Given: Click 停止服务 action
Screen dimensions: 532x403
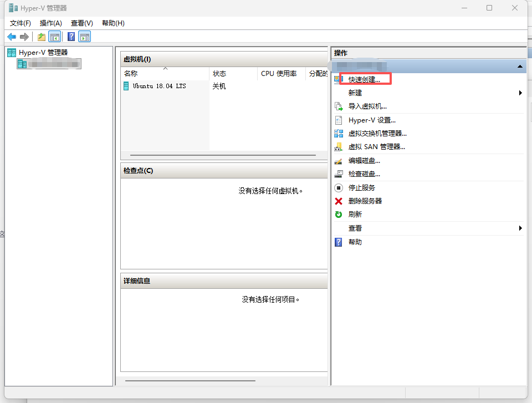Looking at the screenshot, I should 362,188.
